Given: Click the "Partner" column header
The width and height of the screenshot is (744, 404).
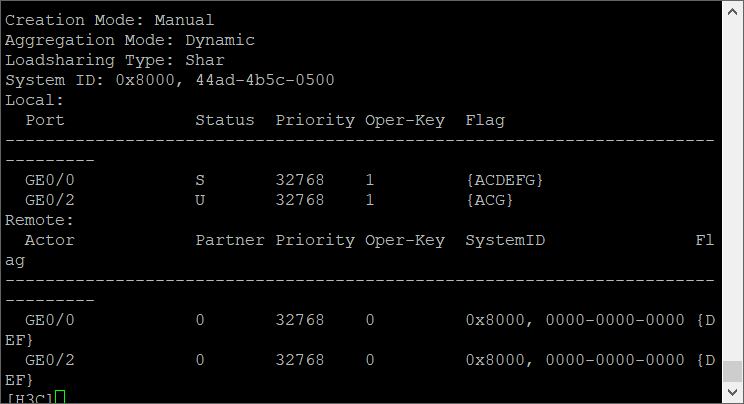Looking at the screenshot, I should click(x=230, y=240).
